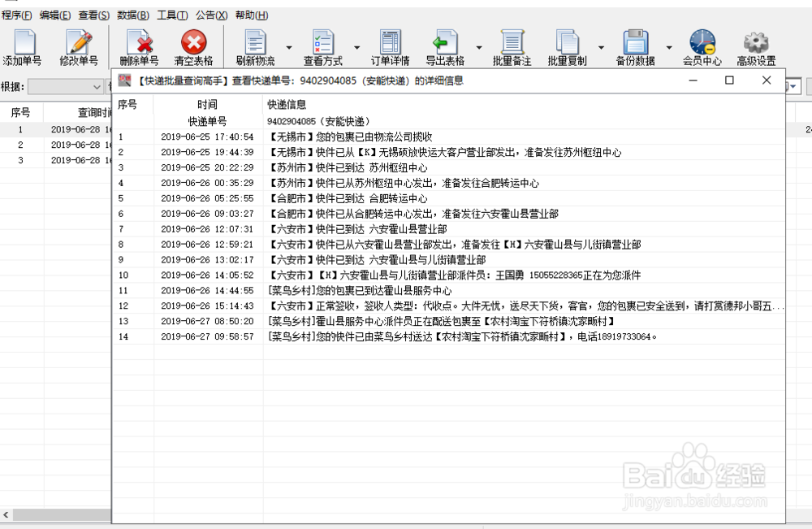The width and height of the screenshot is (812, 529).
Task: Select row 您的包裹已到达霍山县服务中心
Action: pos(448,291)
